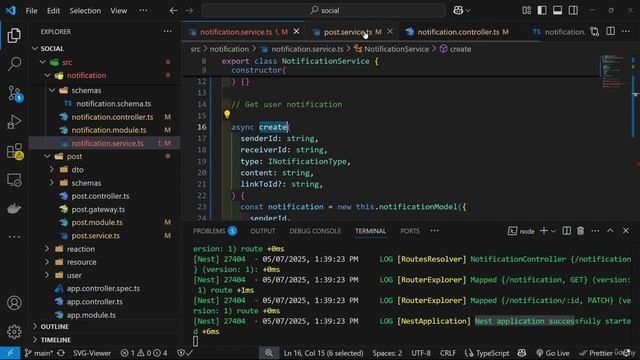
Task: Split the editor to the right
Action: pyautogui.click(x=611, y=31)
